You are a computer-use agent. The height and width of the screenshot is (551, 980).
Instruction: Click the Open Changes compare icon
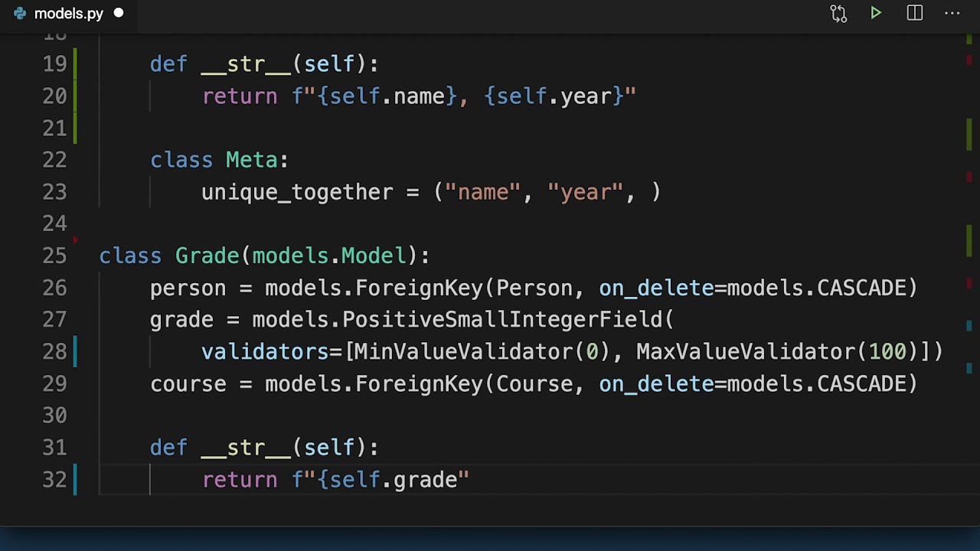pos(838,14)
